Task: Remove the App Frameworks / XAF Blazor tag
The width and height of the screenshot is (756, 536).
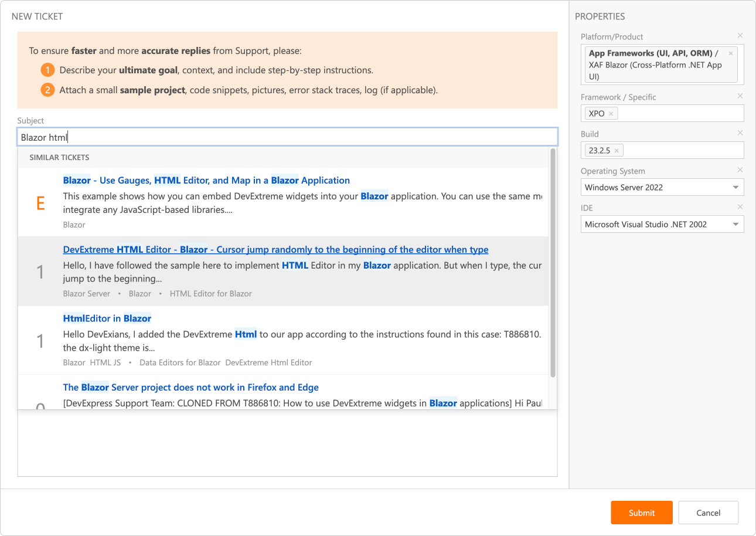Action: pos(730,53)
